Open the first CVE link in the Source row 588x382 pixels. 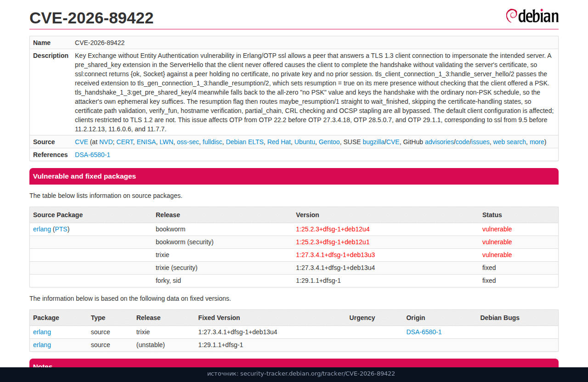point(81,142)
